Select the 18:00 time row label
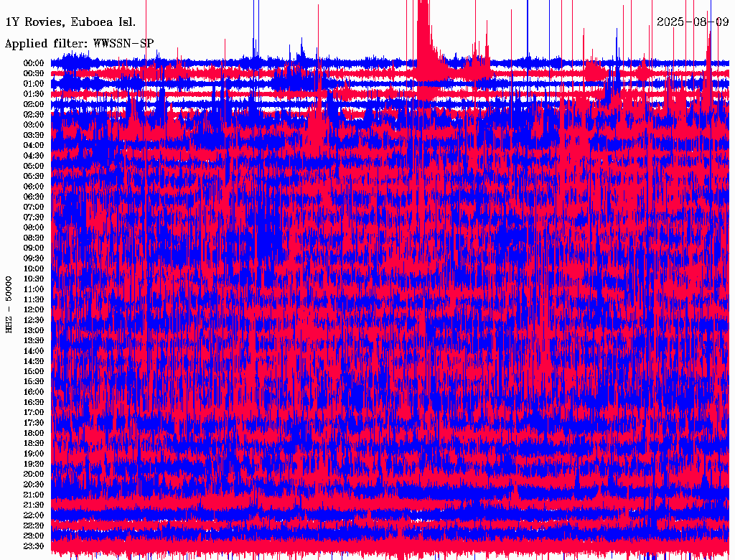Viewport: 735px width, 560px height. coord(33,433)
